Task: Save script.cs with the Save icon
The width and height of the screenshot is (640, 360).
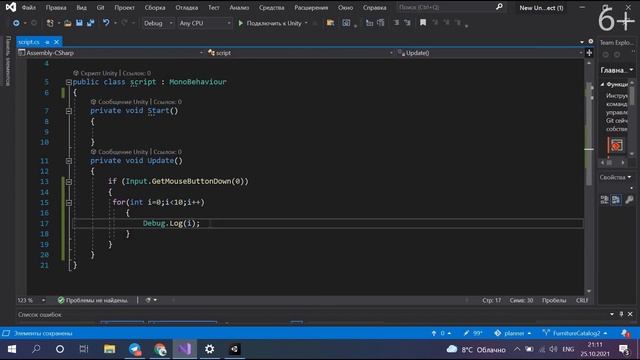Action: [x=79, y=23]
